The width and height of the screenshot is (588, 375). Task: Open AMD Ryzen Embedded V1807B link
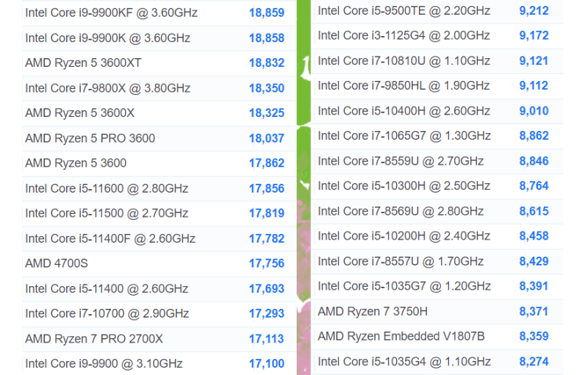pos(401,336)
